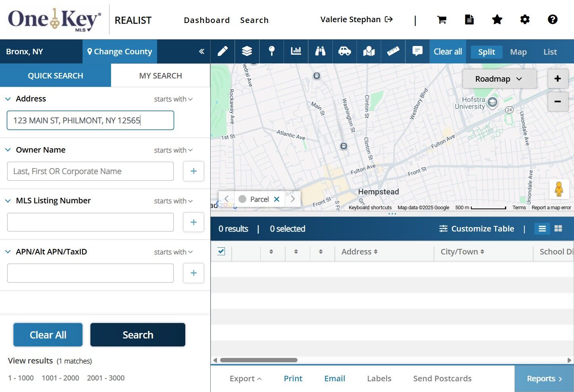
Task: Click the Address input field
Action: [90, 120]
